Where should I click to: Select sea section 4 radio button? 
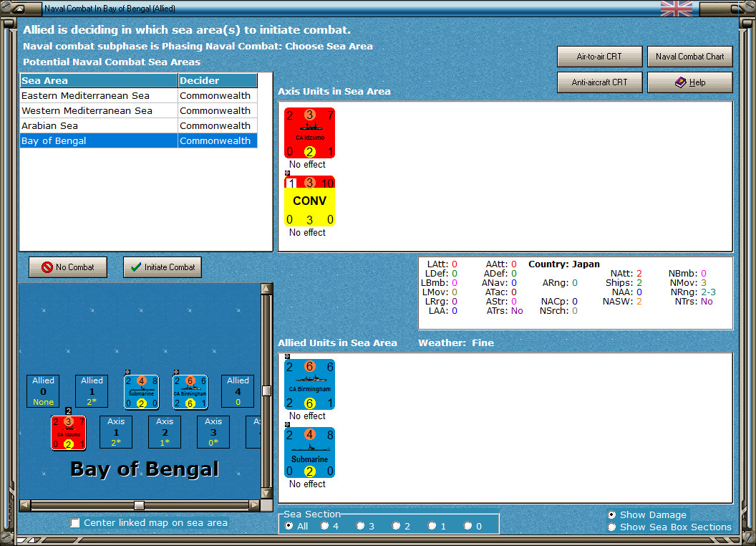(324, 526)
